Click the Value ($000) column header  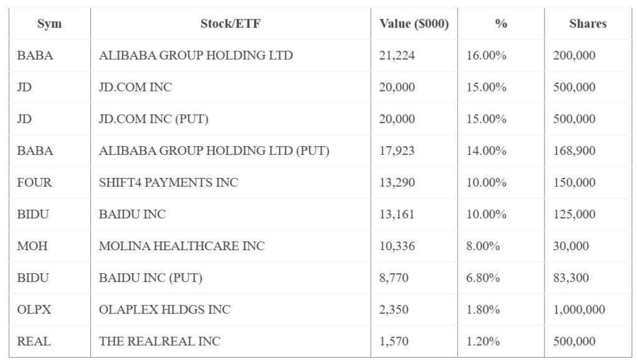[x=414, y=24]
